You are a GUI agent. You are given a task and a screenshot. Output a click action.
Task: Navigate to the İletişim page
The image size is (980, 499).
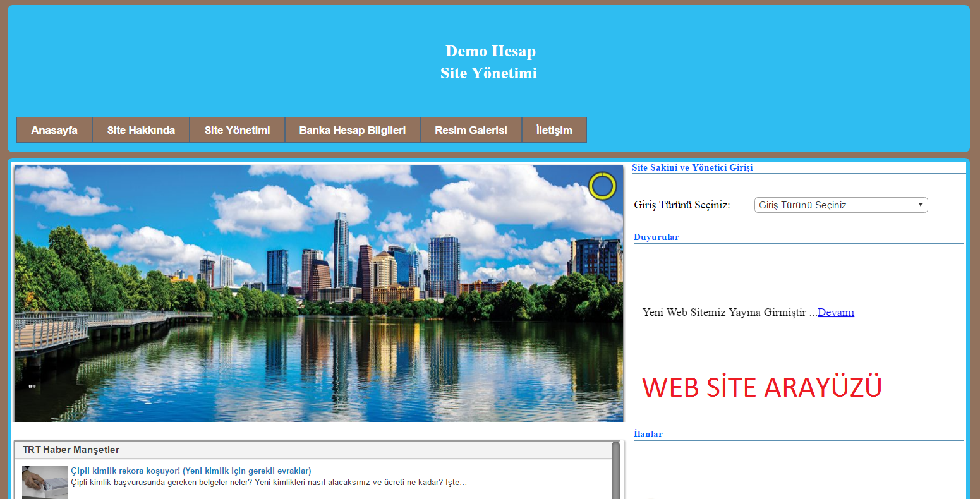(554, 130)
